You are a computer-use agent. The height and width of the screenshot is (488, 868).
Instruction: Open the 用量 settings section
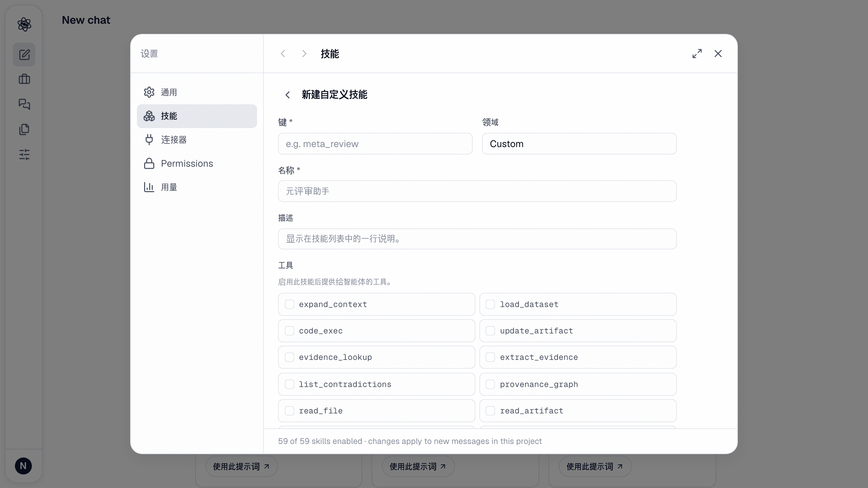pos(197,187)
